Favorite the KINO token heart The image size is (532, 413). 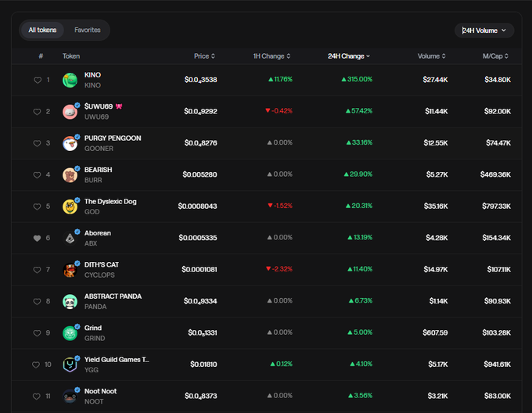coord(38,80)
